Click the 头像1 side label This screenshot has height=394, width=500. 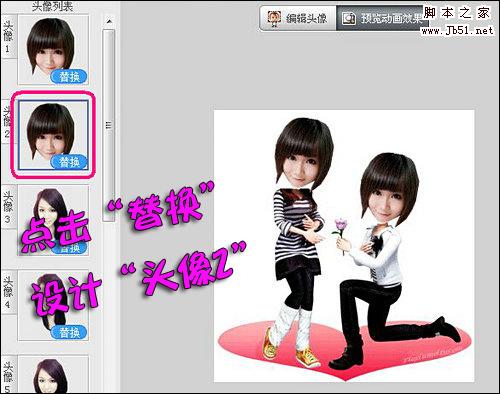coord(9,37)
